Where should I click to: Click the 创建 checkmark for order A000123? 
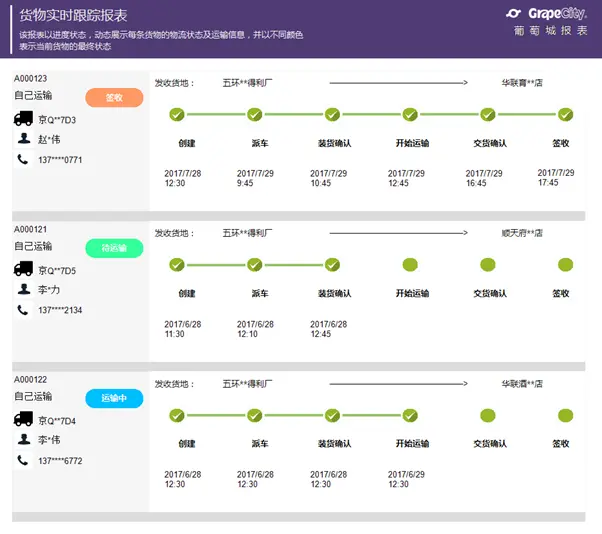(x=177, y=114)
